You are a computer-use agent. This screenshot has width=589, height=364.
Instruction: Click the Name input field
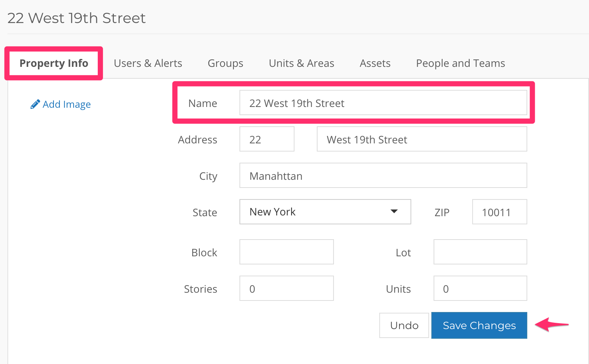click(383, 103)
